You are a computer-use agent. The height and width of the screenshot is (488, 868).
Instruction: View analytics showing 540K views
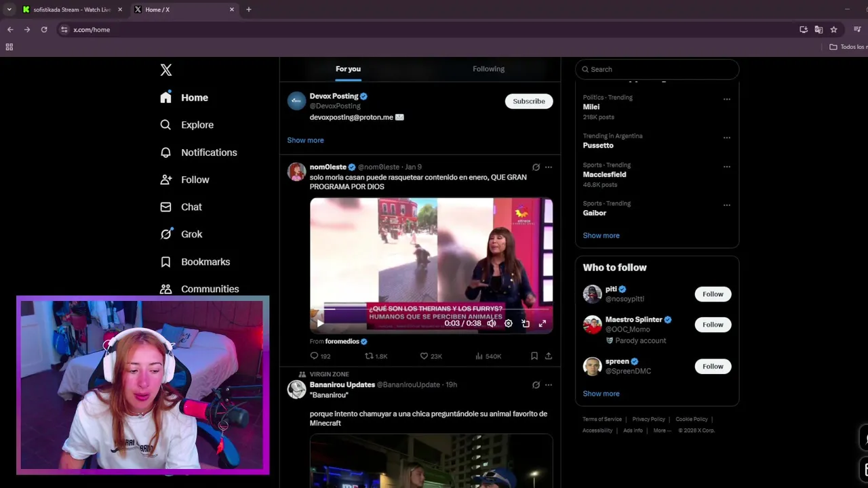pos(488,356)
